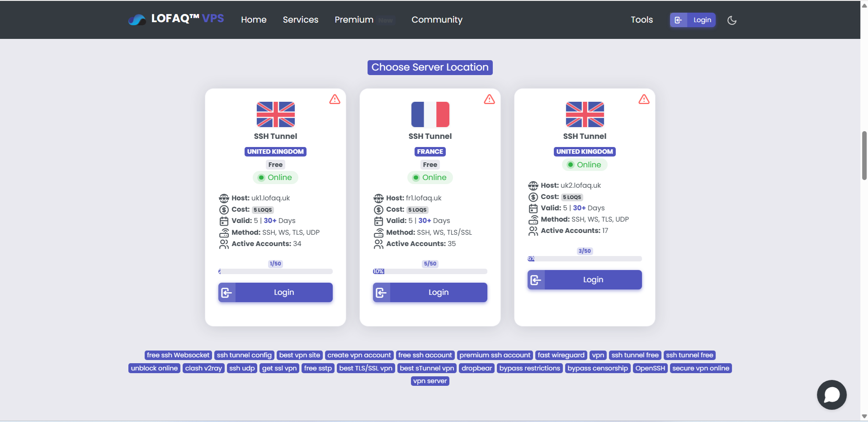Click the Choose Server Location heading

[x=430, y=67]
